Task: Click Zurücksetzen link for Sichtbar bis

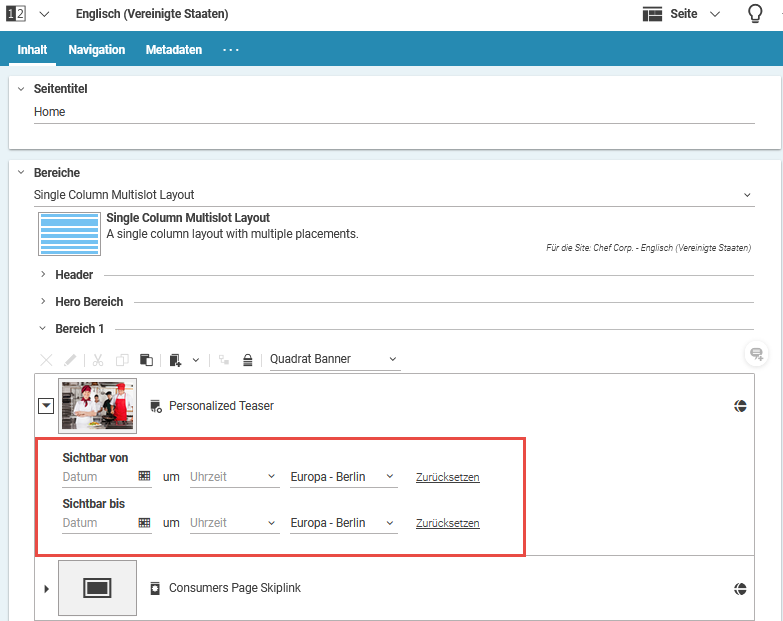Action: point(447,523)
